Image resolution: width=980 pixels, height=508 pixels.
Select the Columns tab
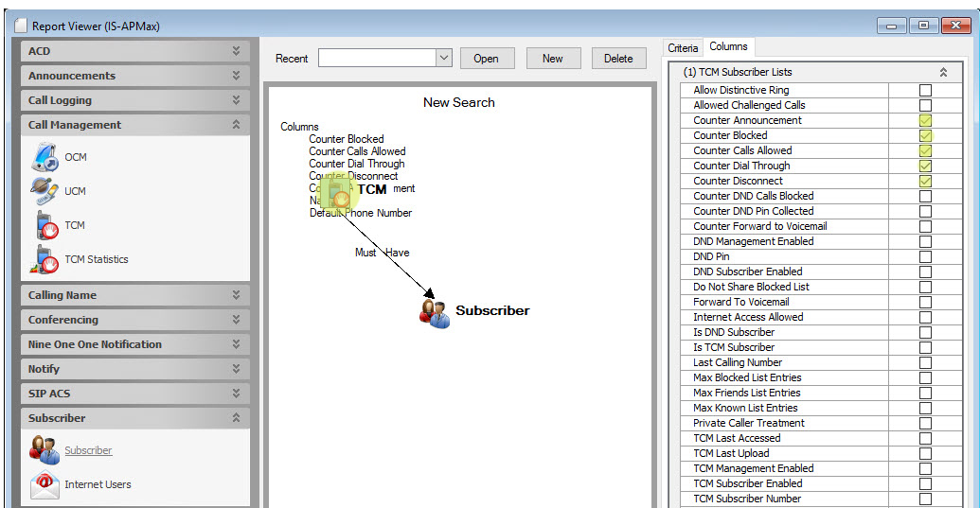pyautogui.click(x=728, y=46)
